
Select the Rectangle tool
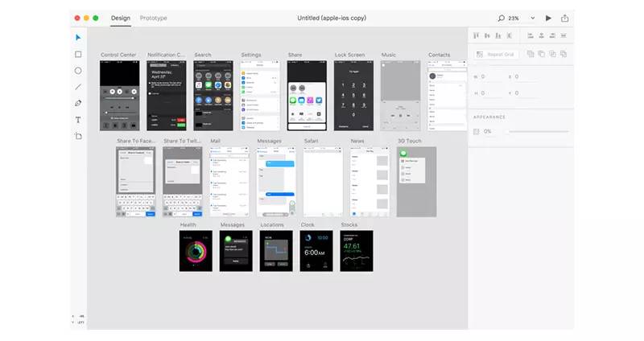coord(78,54)
